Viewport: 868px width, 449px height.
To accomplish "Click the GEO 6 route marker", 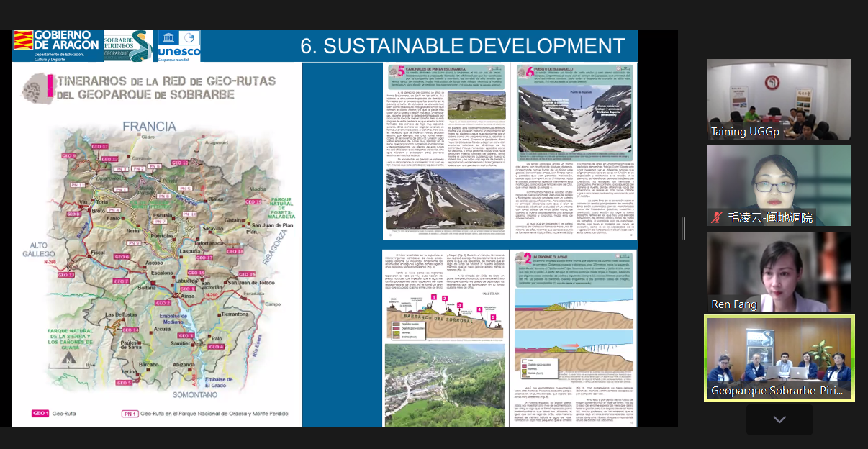I will [x=122, y=256].
